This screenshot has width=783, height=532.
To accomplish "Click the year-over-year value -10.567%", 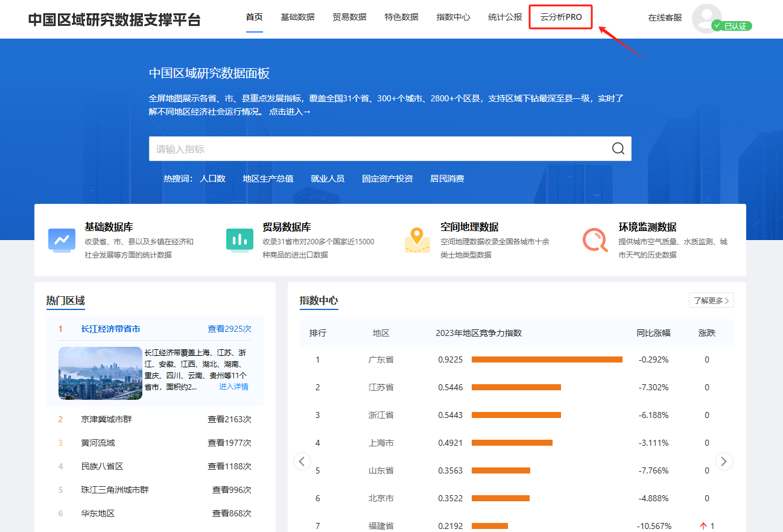I will (653, 526).
